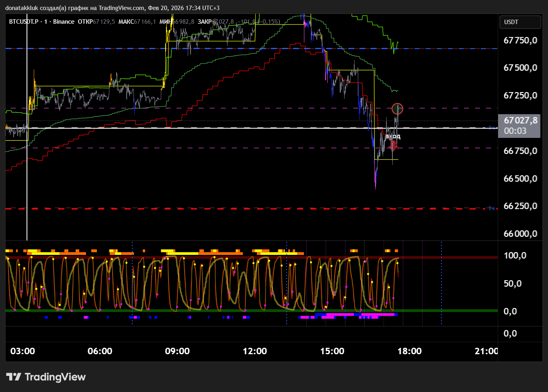Open the USDT currency selector
548x392 pixels.
click(x=519, y=22)
